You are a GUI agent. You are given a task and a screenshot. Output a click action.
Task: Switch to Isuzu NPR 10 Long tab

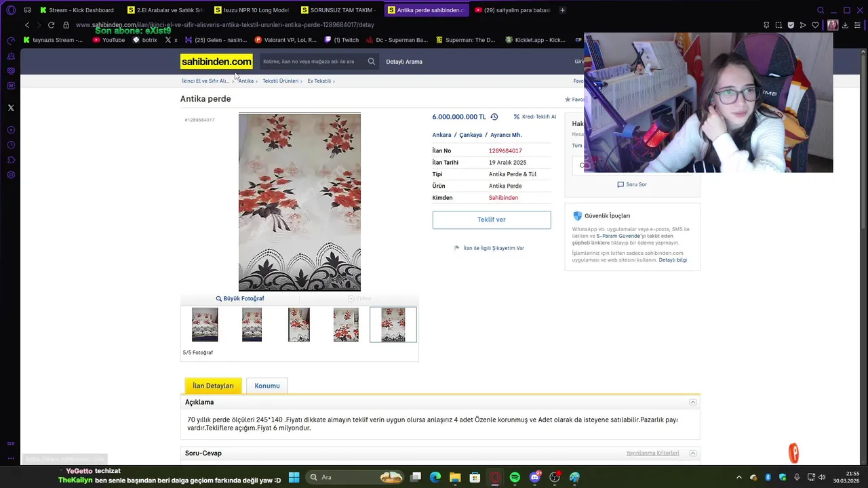click(252, 10)
